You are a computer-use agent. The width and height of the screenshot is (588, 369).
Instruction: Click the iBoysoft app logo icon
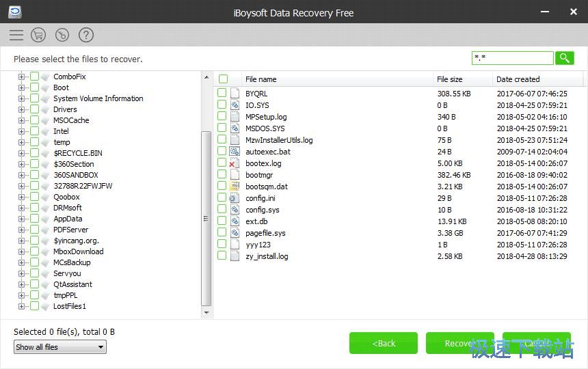[x=14, y=12]
